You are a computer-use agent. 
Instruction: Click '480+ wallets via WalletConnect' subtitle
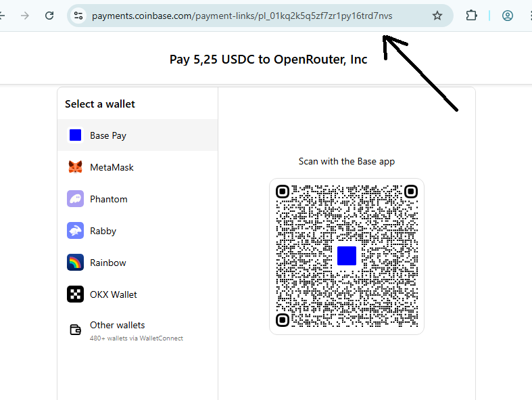[x=137, y=338]
